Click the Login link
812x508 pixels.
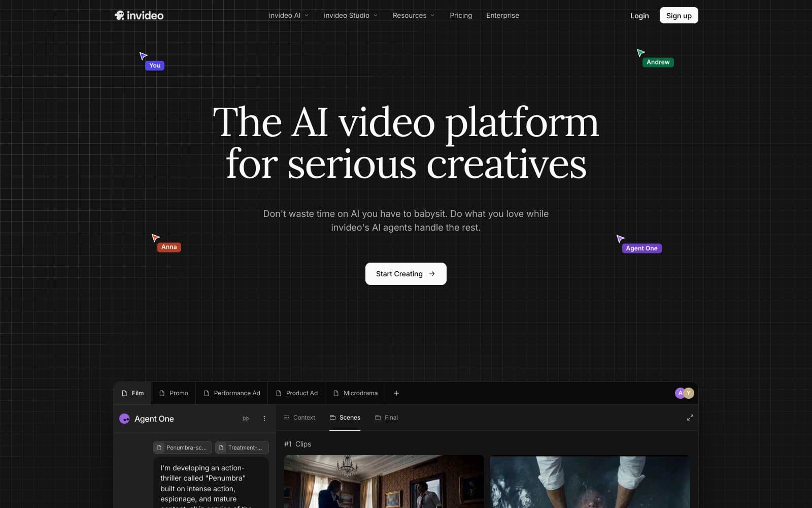(639, 16)
